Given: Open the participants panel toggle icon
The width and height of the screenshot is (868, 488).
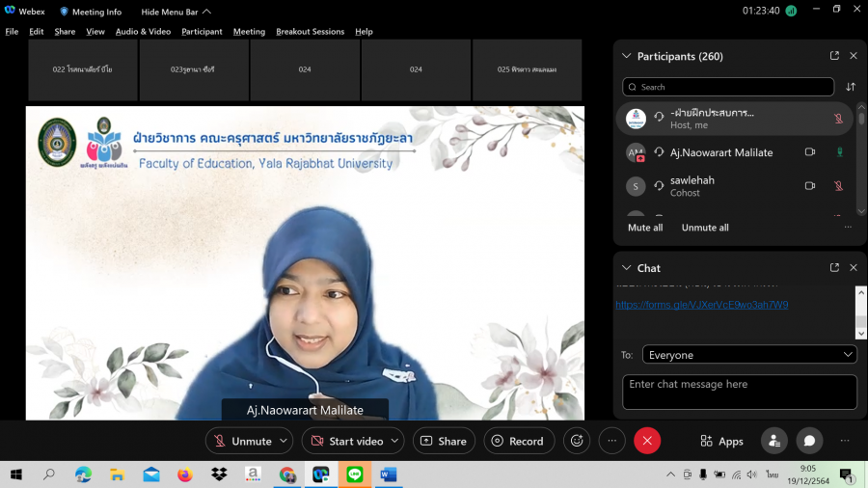Looking at the screenshot, I should pyautogui.click(x=773, y=441).
